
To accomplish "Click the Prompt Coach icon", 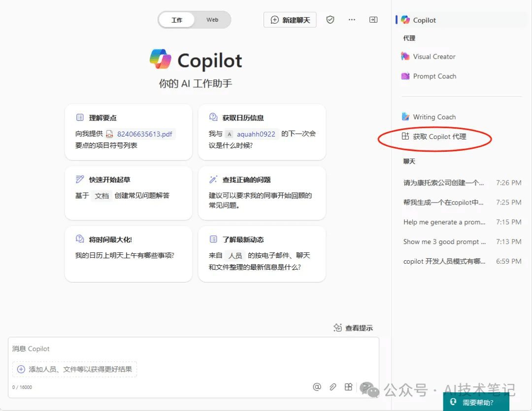I will tap(405, 76).
